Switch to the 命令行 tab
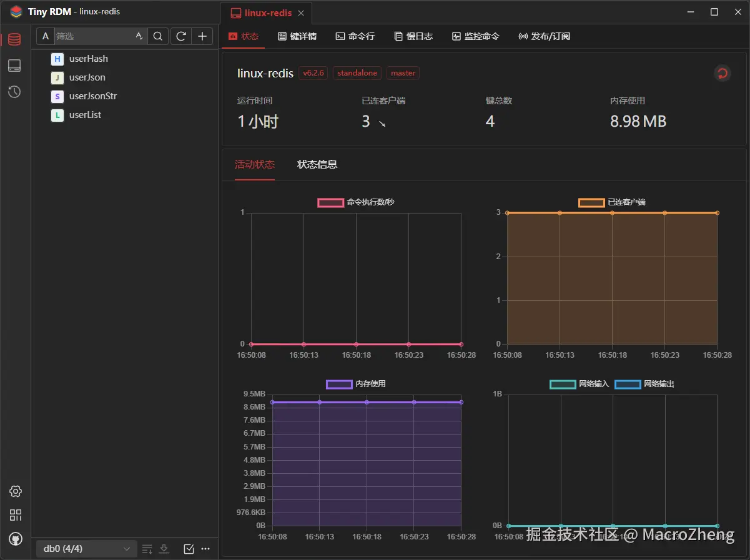 click(x=355, y=36)
